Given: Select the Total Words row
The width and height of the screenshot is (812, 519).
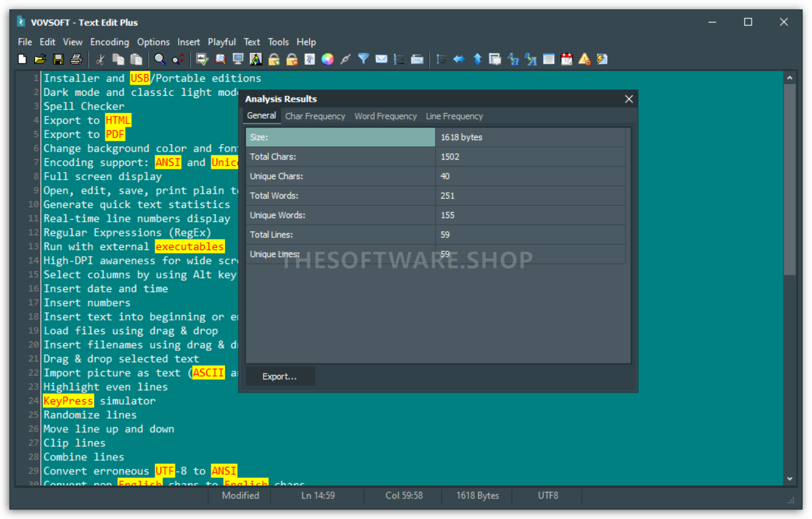Looking at the screenshot, I should coord(436,196).
